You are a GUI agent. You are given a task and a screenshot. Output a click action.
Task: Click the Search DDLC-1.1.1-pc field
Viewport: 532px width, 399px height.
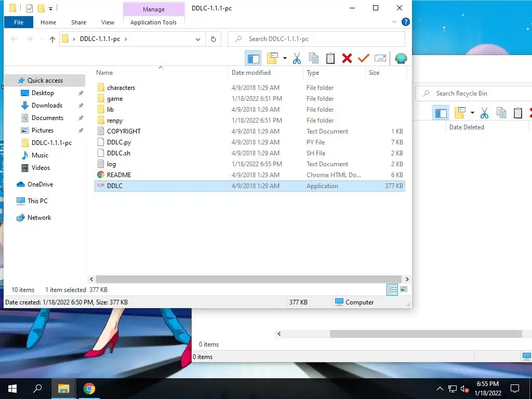[x=316, y=39]
